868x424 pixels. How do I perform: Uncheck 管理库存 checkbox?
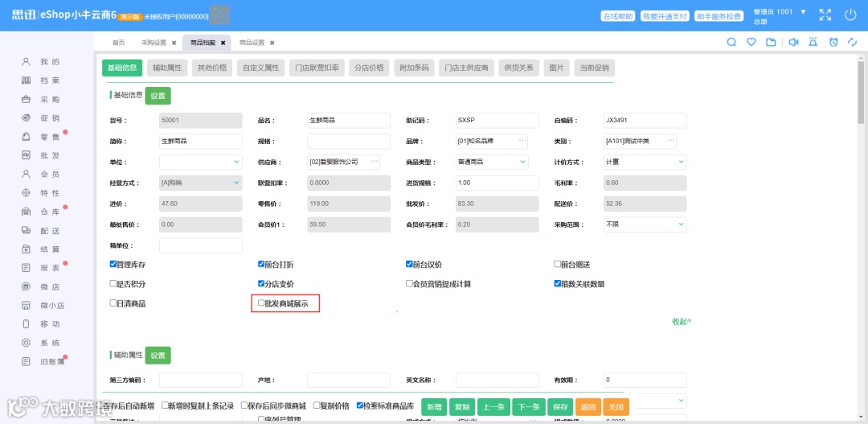[113, 265]
